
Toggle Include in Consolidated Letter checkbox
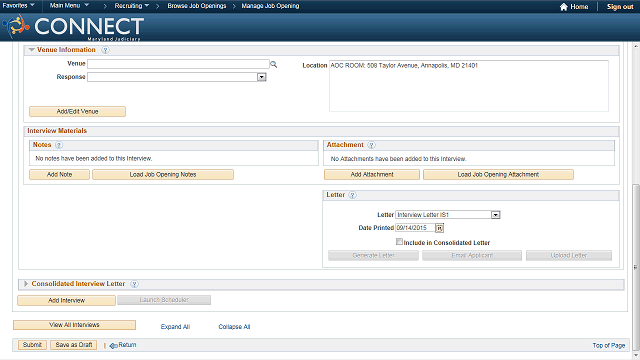399,242
